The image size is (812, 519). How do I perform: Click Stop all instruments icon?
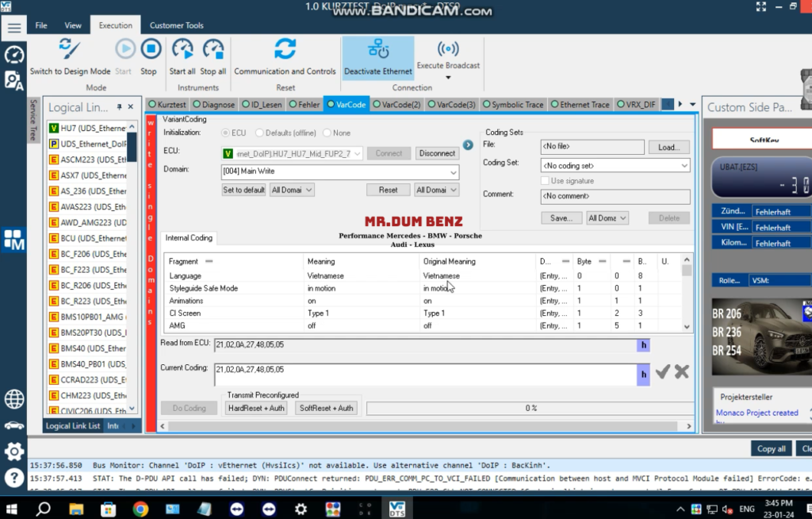pos(213,49)
